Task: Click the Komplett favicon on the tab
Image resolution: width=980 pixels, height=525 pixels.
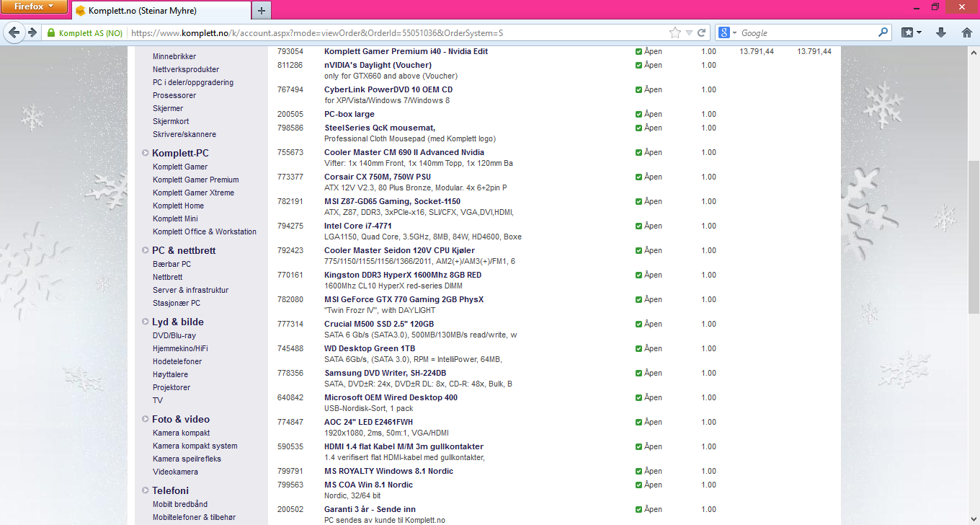Action: point(81,11)
